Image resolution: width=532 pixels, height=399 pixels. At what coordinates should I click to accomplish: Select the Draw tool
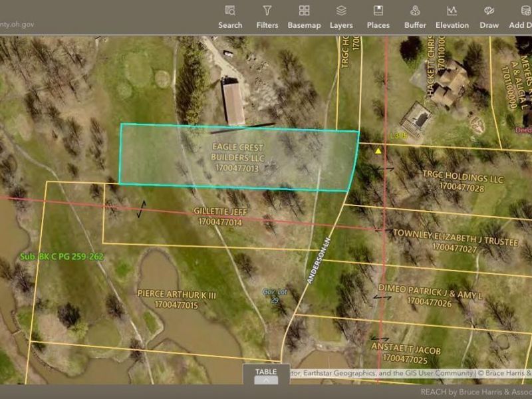coord(489,17)
